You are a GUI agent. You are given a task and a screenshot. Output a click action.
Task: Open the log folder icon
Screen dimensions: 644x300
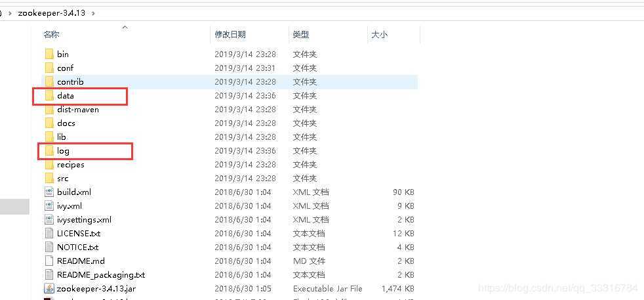point(49,151)
